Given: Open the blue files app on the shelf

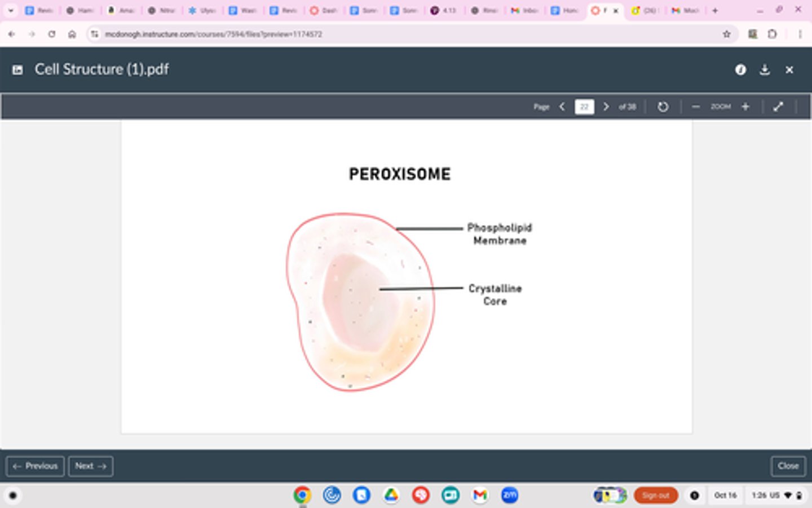Looking at the screenshot, I should [361, 496].
